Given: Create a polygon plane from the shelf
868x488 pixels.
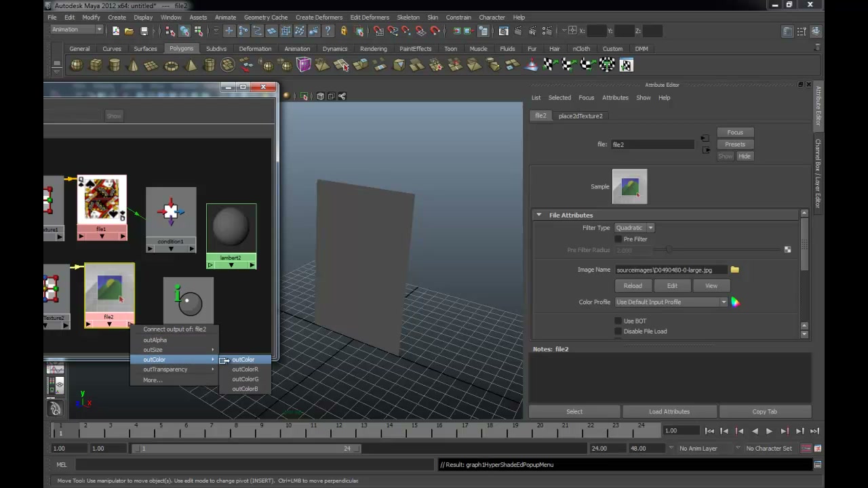Looking at the screenshot, I should [x=152, y=65].
